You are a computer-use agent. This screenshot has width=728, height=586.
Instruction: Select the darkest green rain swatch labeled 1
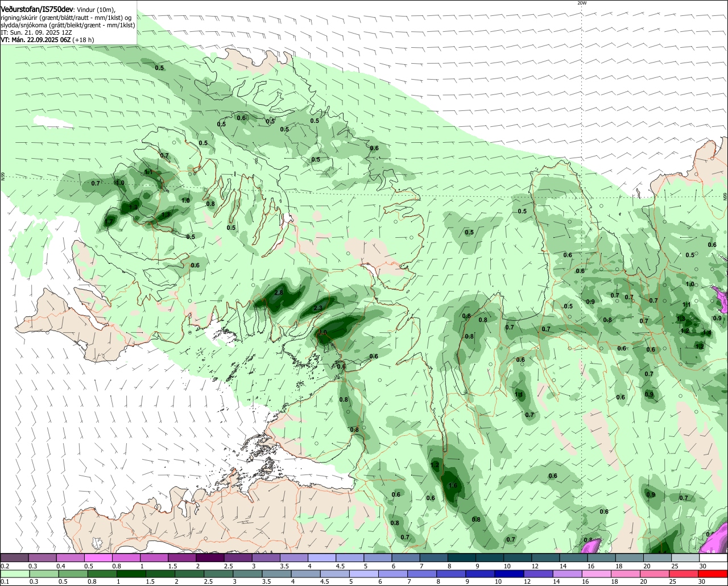[x=131, y=574]
